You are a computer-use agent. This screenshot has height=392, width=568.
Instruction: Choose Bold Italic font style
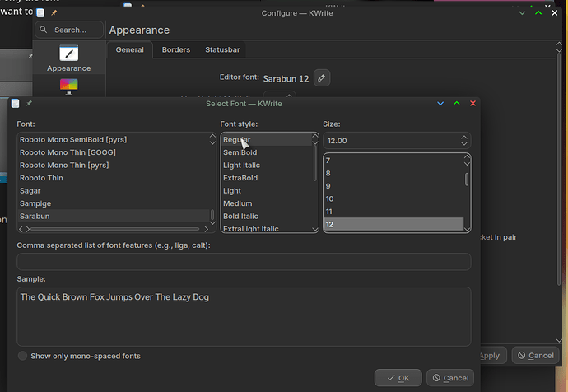tap(267, 216)
